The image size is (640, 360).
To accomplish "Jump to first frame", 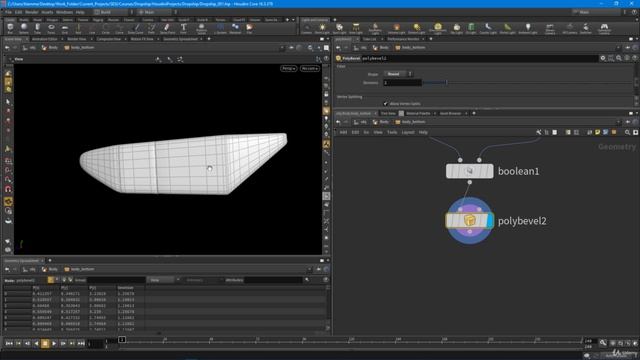I will point(9,344).
